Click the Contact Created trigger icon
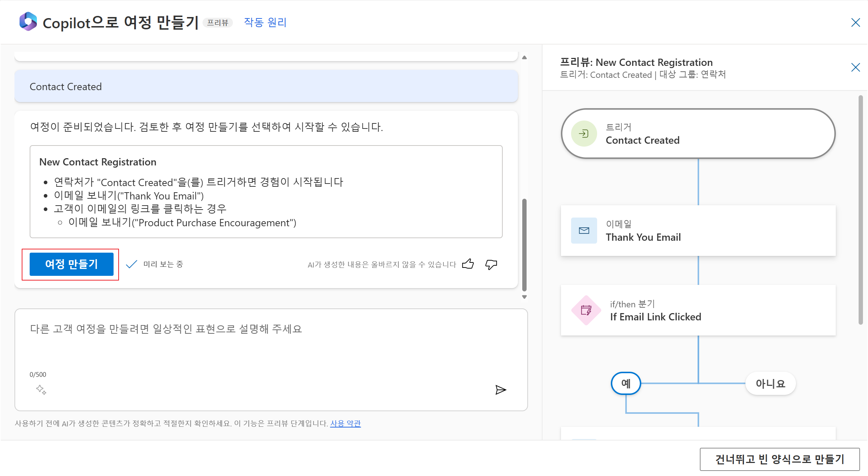 tap(584, 134)
